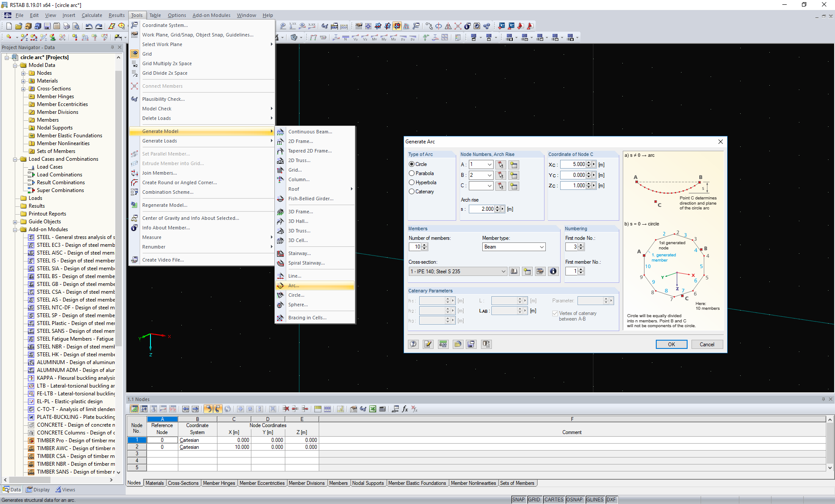Select Circle type of arc radio button
This screenshot has height=504, width=835.
411,164
